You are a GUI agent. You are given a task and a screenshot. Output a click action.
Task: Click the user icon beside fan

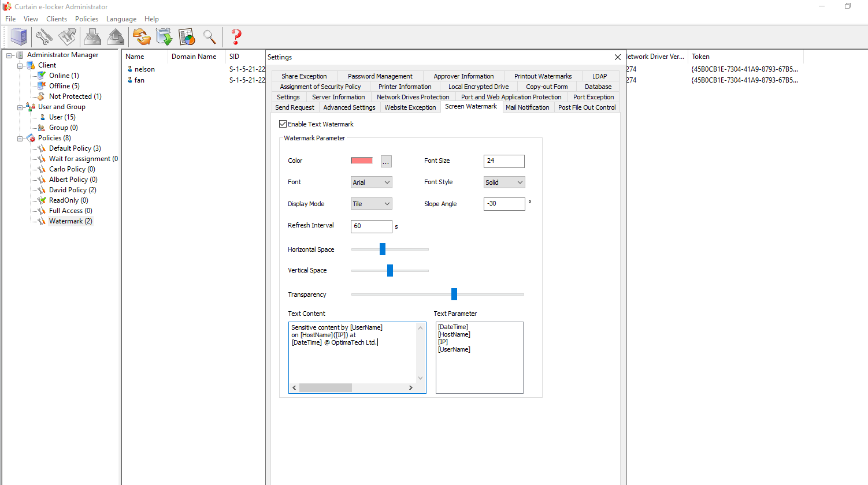(x=130, y=80)
